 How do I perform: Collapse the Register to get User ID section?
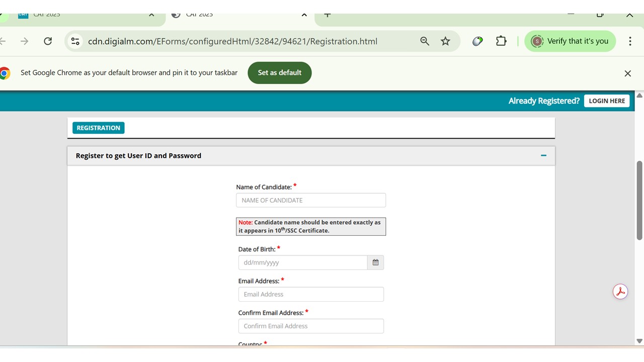pyautogui.click(x=543, y=155)
